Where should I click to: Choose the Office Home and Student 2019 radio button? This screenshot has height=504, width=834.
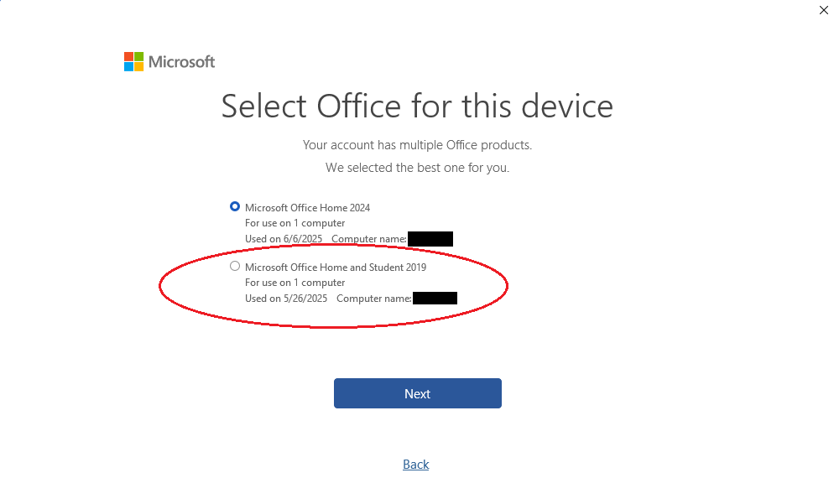tap(235, 266)
